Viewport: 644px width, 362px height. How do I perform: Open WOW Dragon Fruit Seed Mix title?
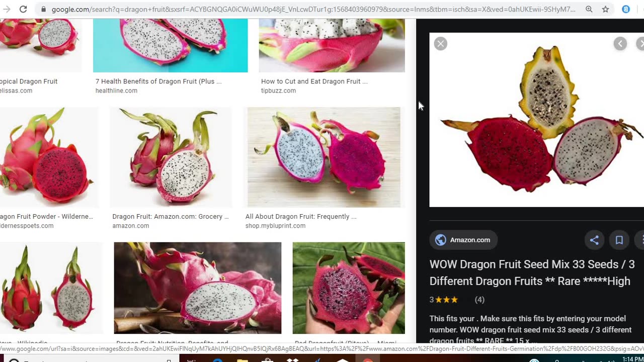click(x=532, y=273)
